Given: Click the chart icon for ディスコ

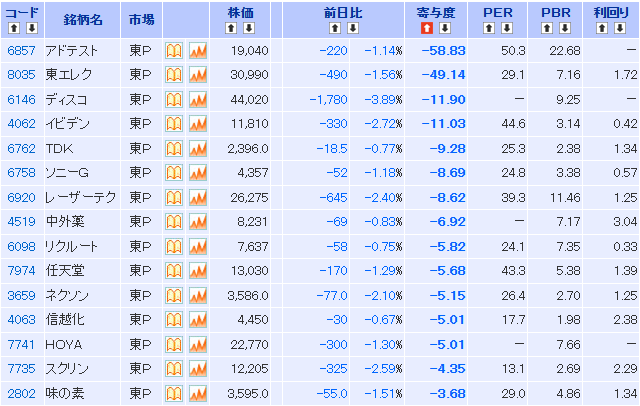Looking at the screenshot, I should click(x=197, y=99).
